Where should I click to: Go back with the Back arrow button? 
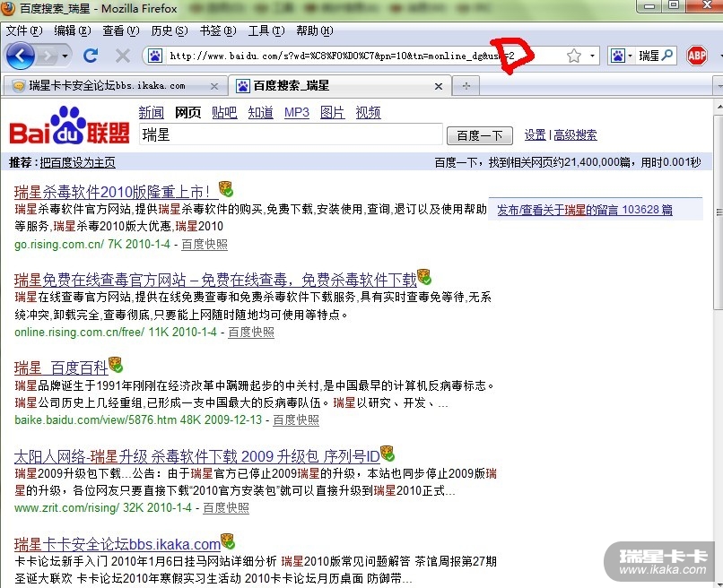[20, 56]
